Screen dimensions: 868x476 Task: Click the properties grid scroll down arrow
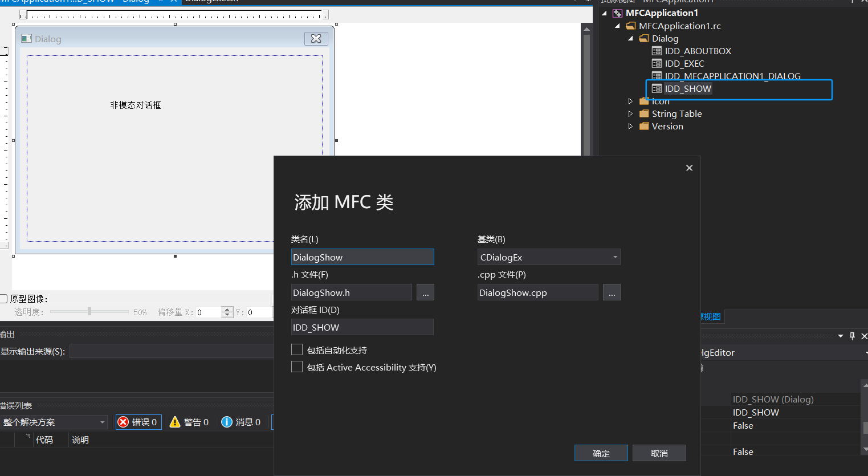(865, 450)
